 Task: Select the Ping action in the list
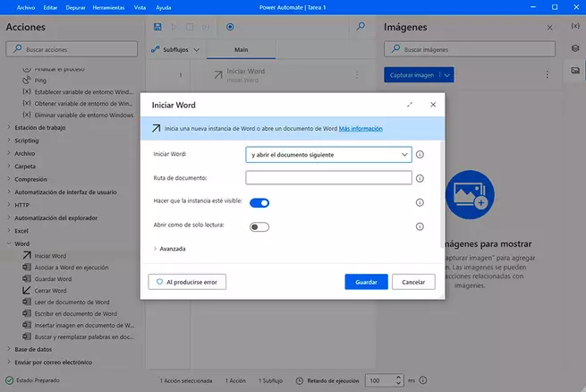pos(40,81)
